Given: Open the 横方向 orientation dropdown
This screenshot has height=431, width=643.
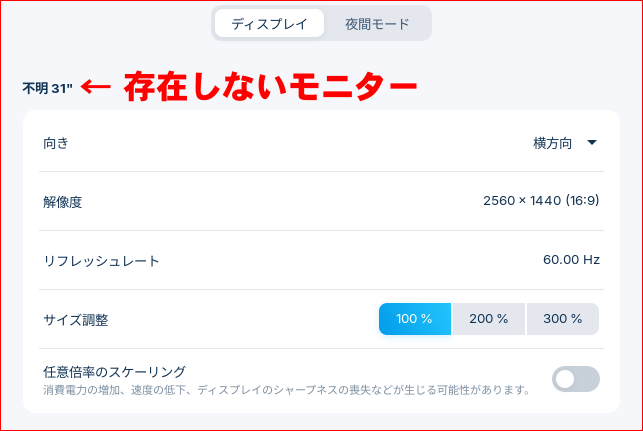Looking at the screenshot, I should pyautogui.click(x=553, y=143).
